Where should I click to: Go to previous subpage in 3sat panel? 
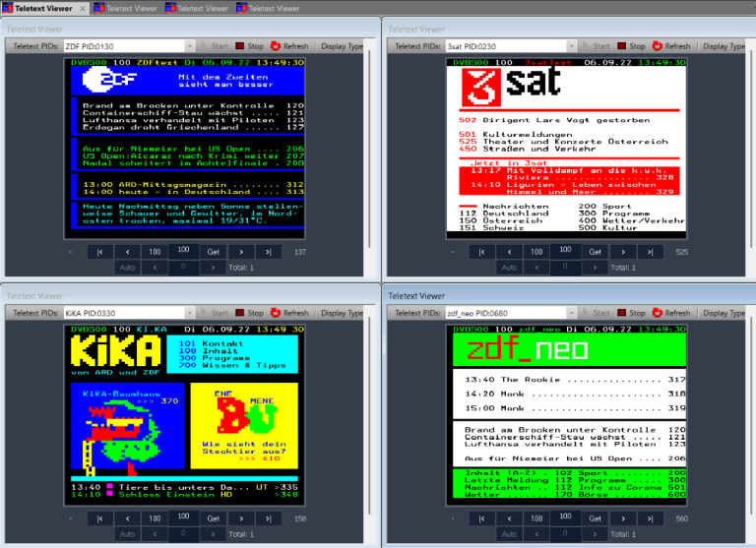536,268
